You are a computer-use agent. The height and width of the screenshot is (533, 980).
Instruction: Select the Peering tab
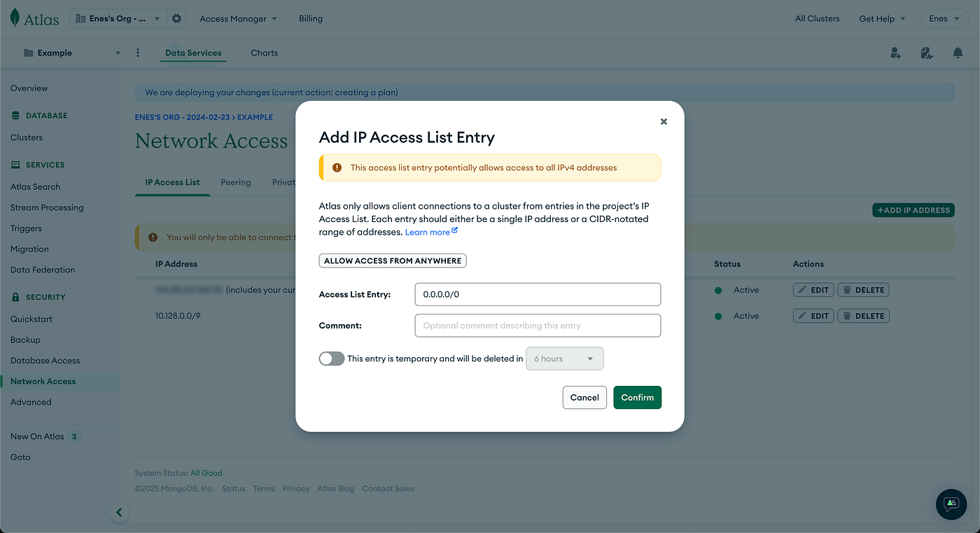pyautogui.click(x=235, y=182)
